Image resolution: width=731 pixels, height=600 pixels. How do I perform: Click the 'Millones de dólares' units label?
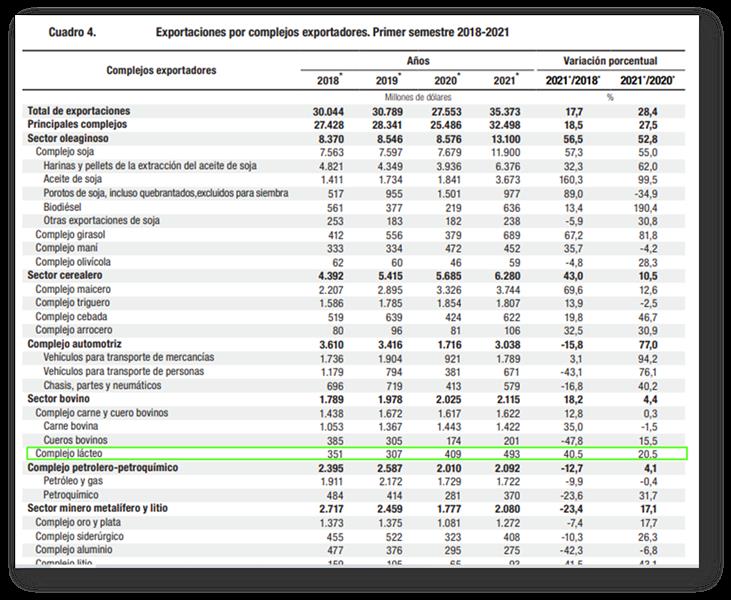point(418,97)
